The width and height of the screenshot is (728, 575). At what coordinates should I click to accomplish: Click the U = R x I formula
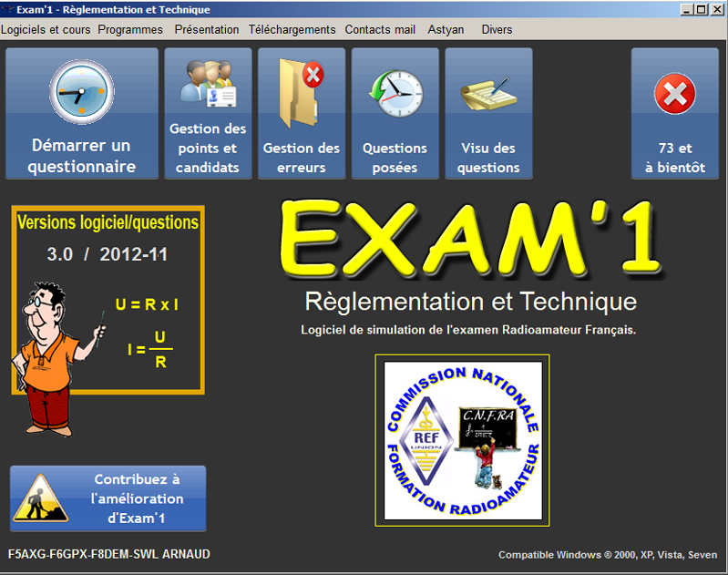pyautogui.click(x=147, y=304)
